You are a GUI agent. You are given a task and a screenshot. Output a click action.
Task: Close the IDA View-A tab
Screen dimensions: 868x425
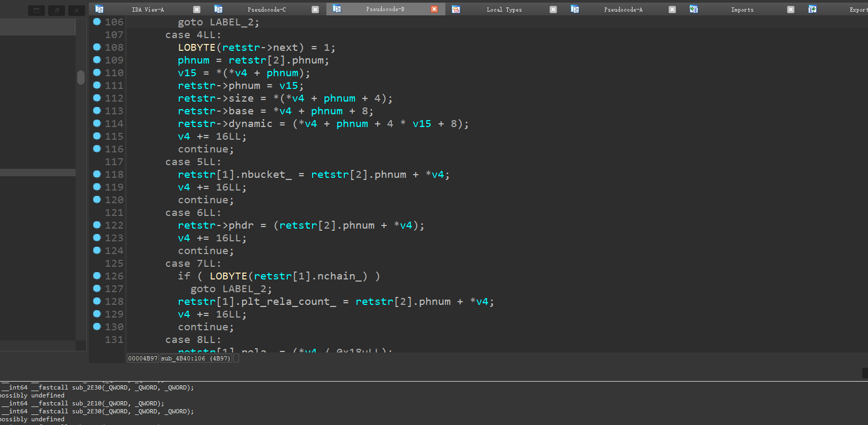197,10
